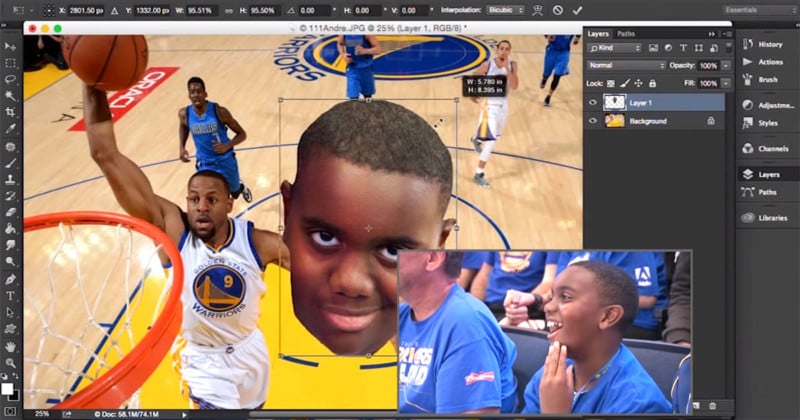Toggle lock image pixels
Screen dimensions: 800x420
pos(624,83)
